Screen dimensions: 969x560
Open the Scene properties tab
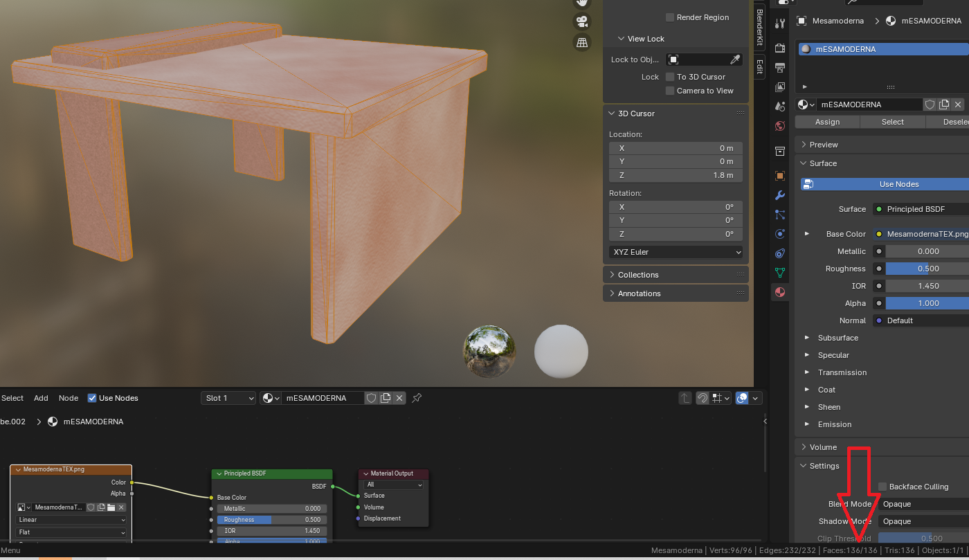pos(780,107)
